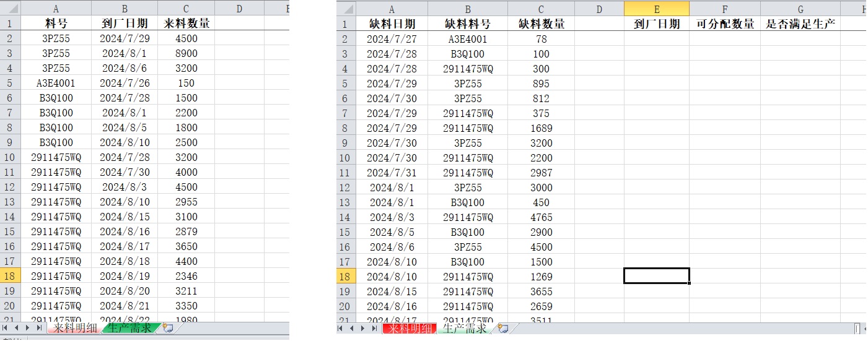Image resolution: width=868 pixels, height=341 pixels.
Task: Open 生产需求 tab in 料号 window
Action: click(128, 328)
